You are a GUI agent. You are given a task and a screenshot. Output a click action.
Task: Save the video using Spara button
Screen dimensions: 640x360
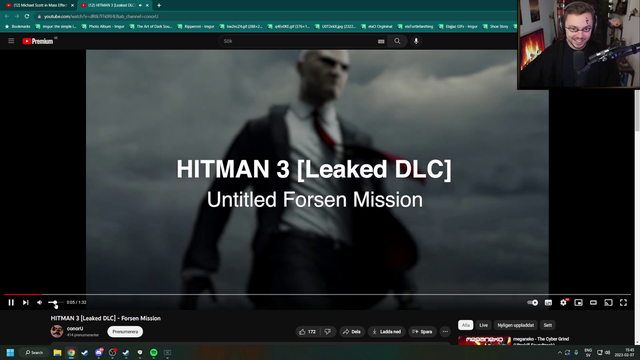tap(422, 332)
